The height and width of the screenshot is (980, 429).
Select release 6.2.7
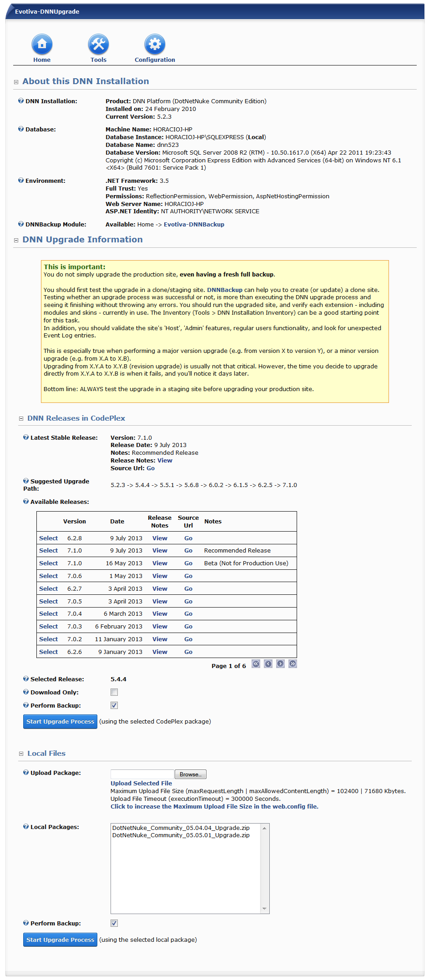pyautogui.click(x=48, y=588)
